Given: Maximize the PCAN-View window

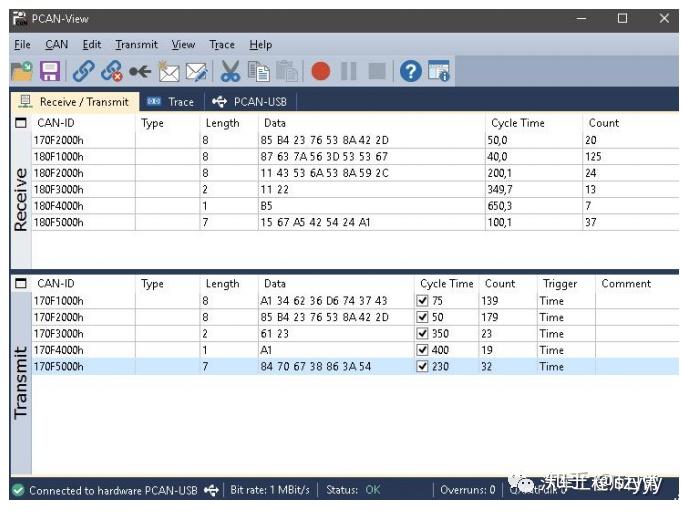Looking at the screenshot, I should (x=622, y=18).
